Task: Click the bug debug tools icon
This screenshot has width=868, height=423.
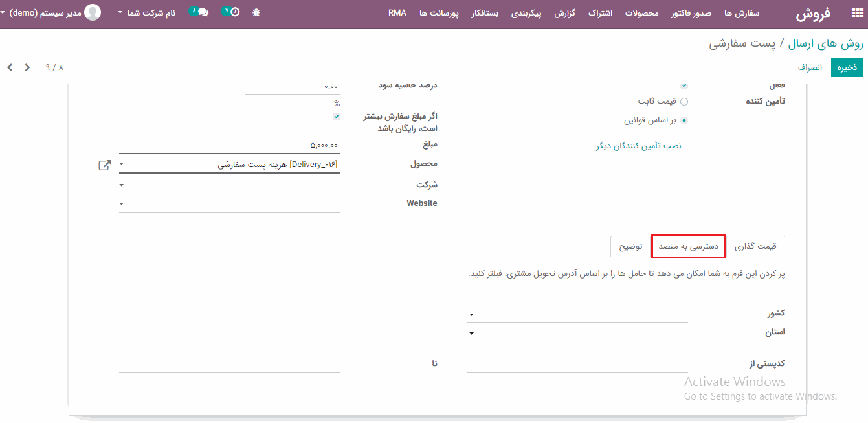Action: [256, 12]
